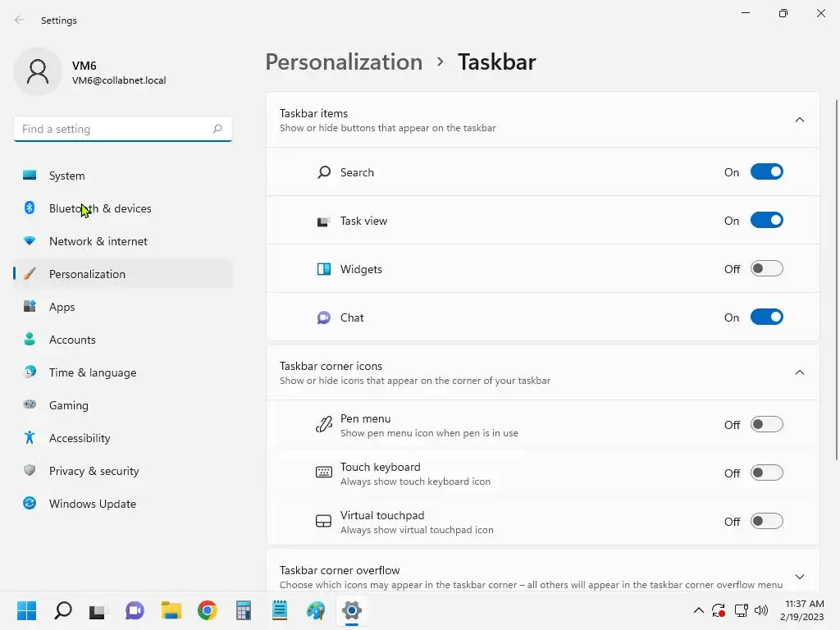This screenshot has width=840, height=630.
Task: Open the clock showing 11:37 AM
Action: pyautogui.click(x=802, y=610)
